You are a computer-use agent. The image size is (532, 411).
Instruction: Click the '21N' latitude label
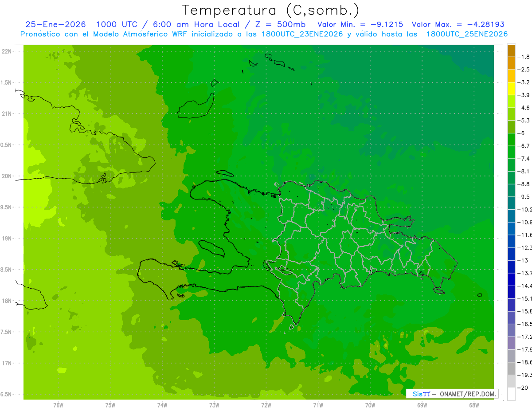coord(6,114)
